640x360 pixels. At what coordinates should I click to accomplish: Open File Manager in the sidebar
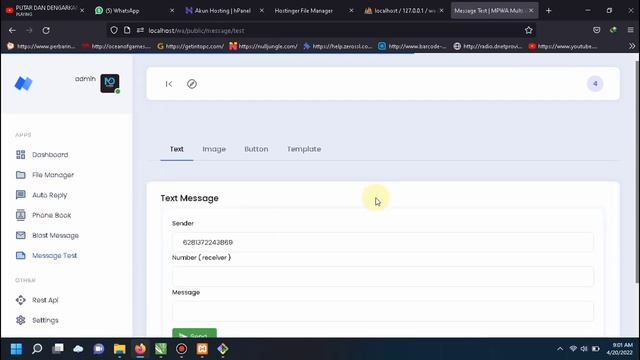point(53,175)
